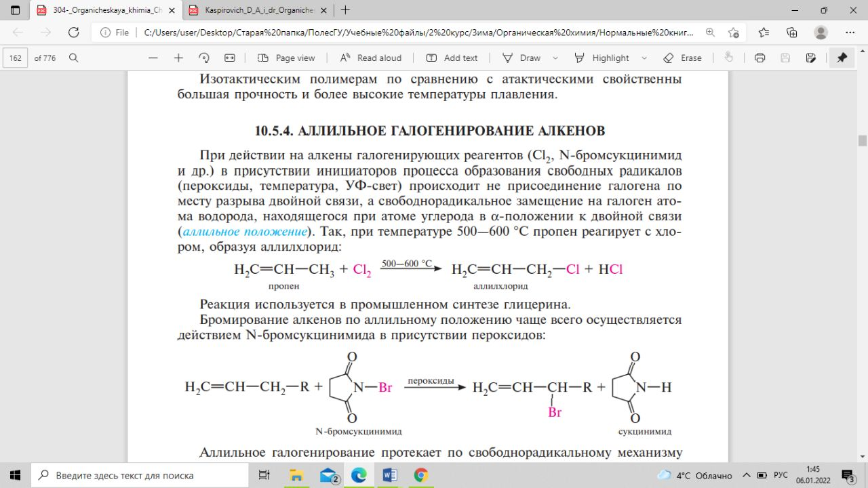Edit the page number field showing 162
The height and width of the screenshot is (488, 868).
16,58
